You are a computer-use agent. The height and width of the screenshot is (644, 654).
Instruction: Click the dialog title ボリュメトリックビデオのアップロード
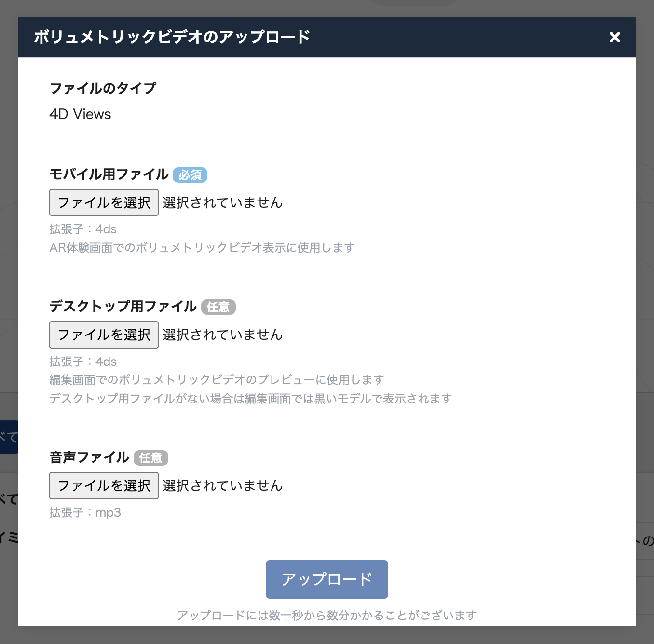click(x=172, y=37)
